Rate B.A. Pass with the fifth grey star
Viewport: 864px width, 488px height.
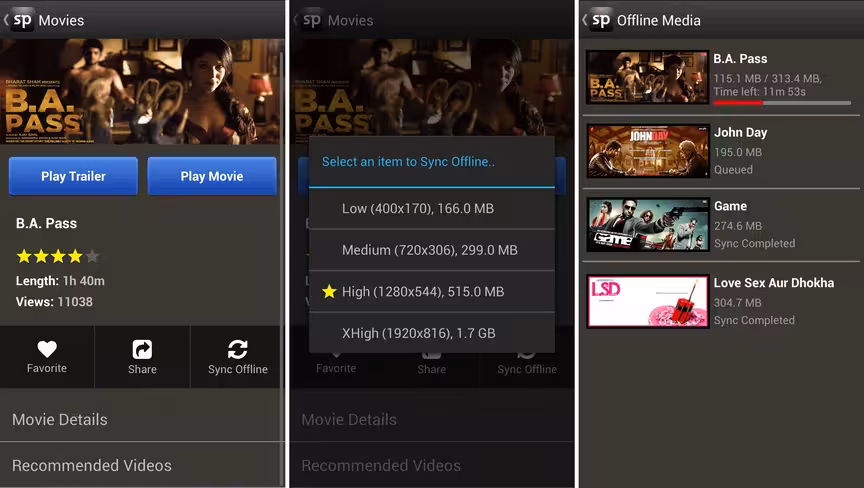93,256
